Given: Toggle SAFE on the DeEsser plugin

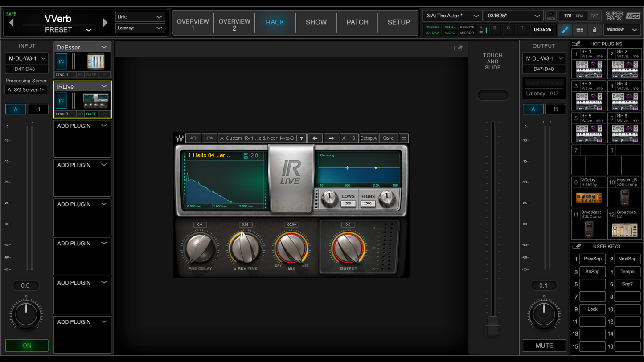Looking at the screenshot, I should coord(91,75).
